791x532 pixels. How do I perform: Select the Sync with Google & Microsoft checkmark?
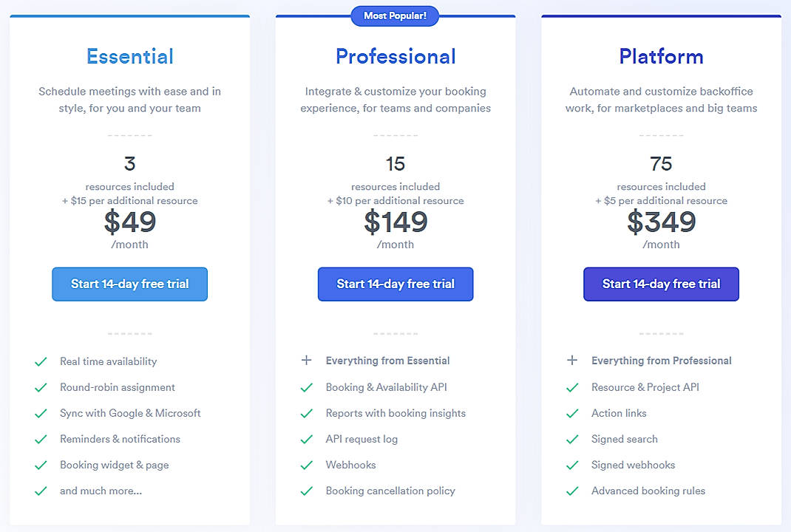tap(42, 413)
